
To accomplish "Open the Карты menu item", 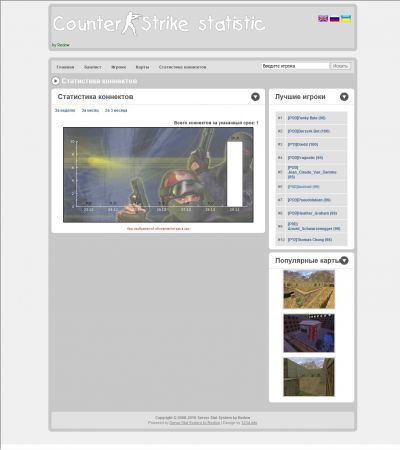I will (142, 67).
